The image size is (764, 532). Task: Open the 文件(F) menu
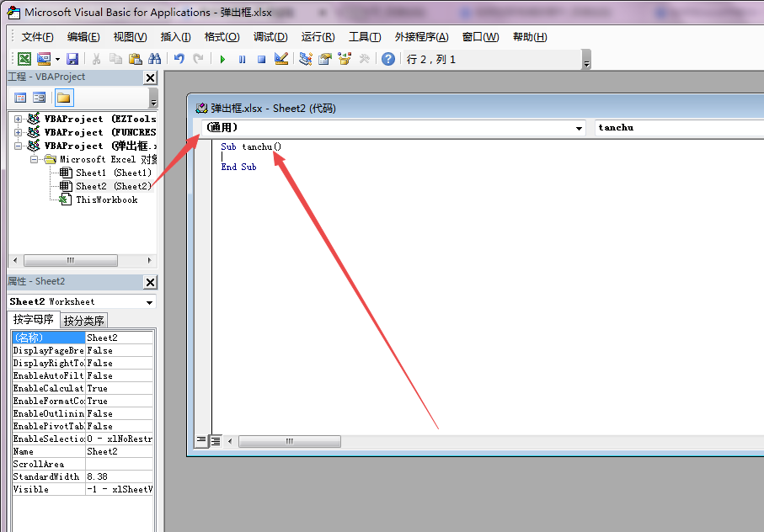pyautogui.click(x=38, y=37)
